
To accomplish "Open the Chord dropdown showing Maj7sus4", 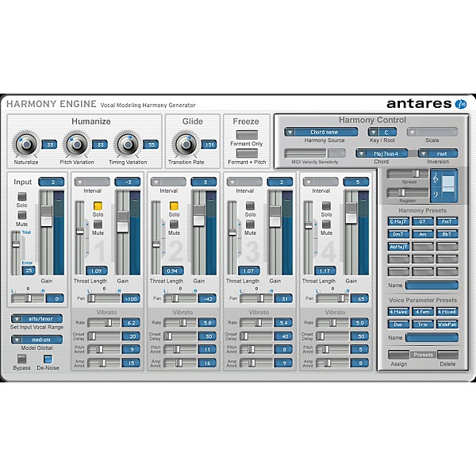I will (x=382, y=154).
